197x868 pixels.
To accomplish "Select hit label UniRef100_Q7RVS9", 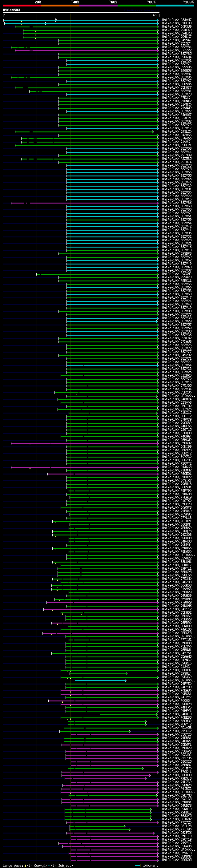I will [177, 419].
